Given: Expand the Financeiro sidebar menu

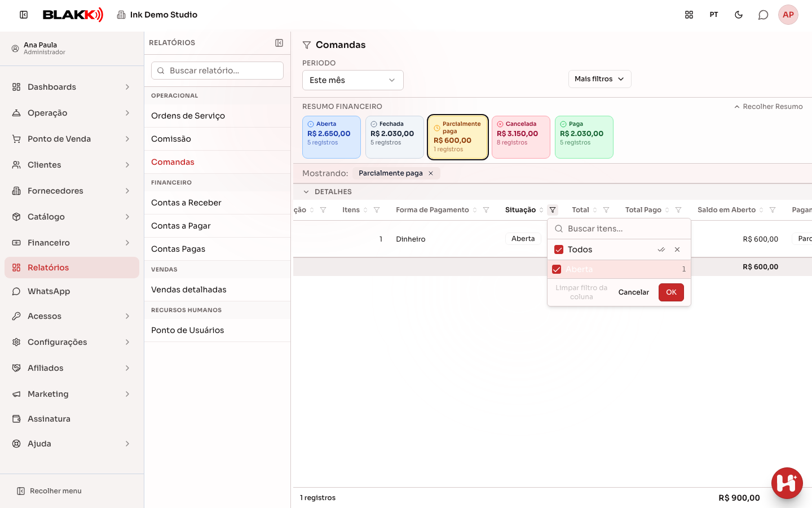Looking at the screenshot, I should 72,243.
